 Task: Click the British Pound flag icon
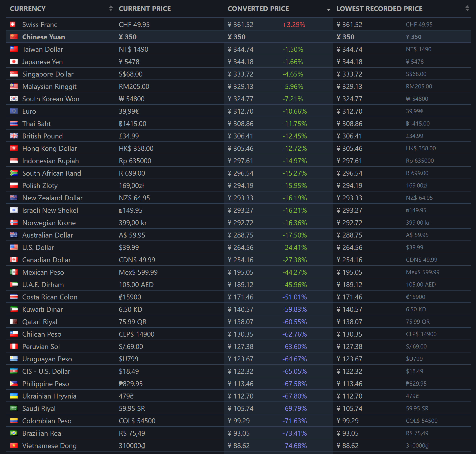click(14, 136)
